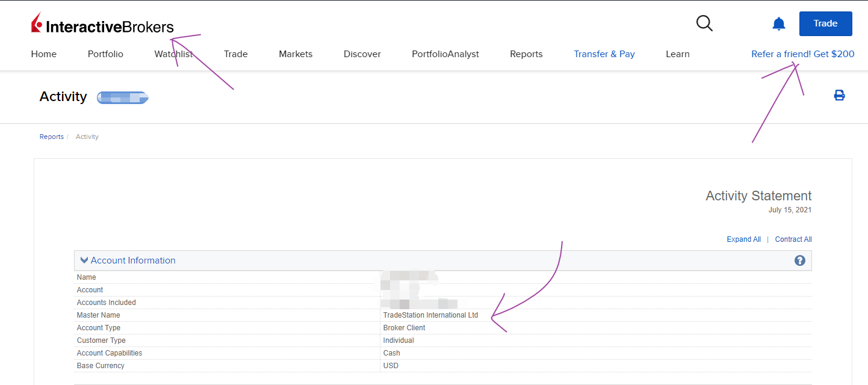Click the Customer Type row label

tap(101, 340)
